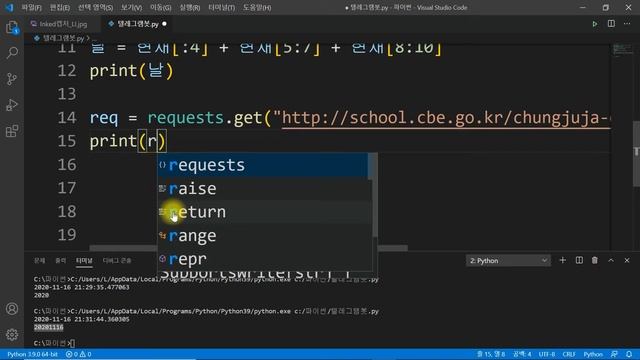This screenshot has height=360, width=640.
Task: Switch to the 출력 (Output) panel tab
Action: [60, 260]
